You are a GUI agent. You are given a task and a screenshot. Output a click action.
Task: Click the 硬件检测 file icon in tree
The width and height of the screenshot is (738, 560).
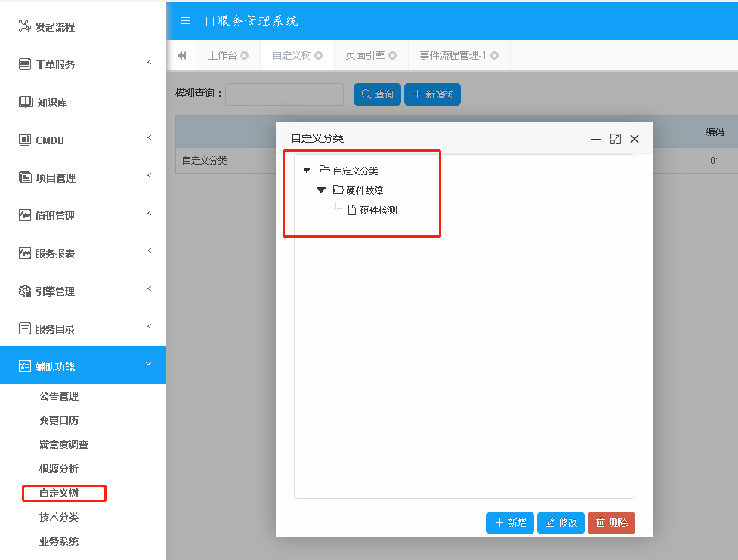[x=351, y=211]
